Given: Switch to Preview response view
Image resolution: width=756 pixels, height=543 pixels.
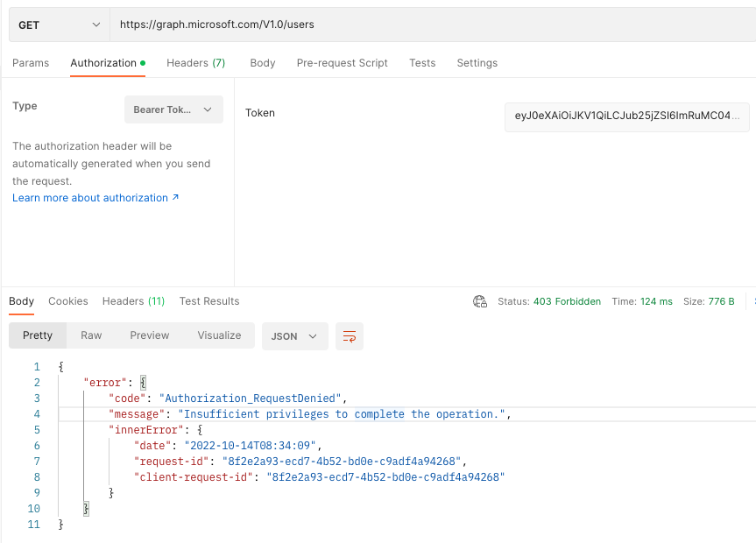Looking at the screenshot, I should pos(150,335).
